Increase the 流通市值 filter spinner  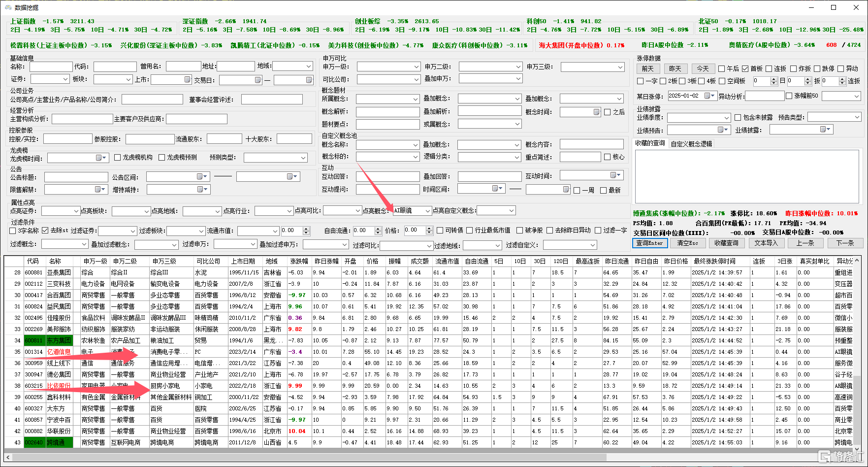click(x=306, y=229)
